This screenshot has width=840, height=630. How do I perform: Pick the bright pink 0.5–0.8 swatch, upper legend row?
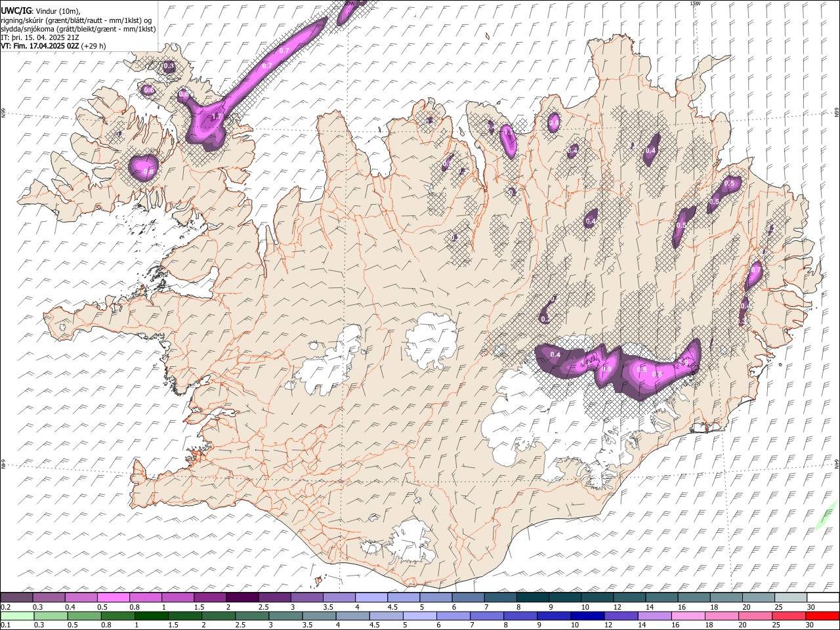[x=113, y=597]
